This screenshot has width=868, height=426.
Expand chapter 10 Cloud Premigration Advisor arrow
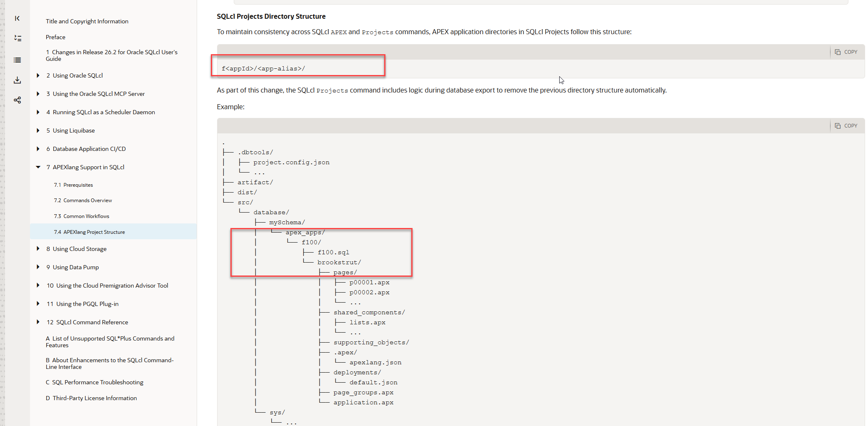[x=38, y=286]
